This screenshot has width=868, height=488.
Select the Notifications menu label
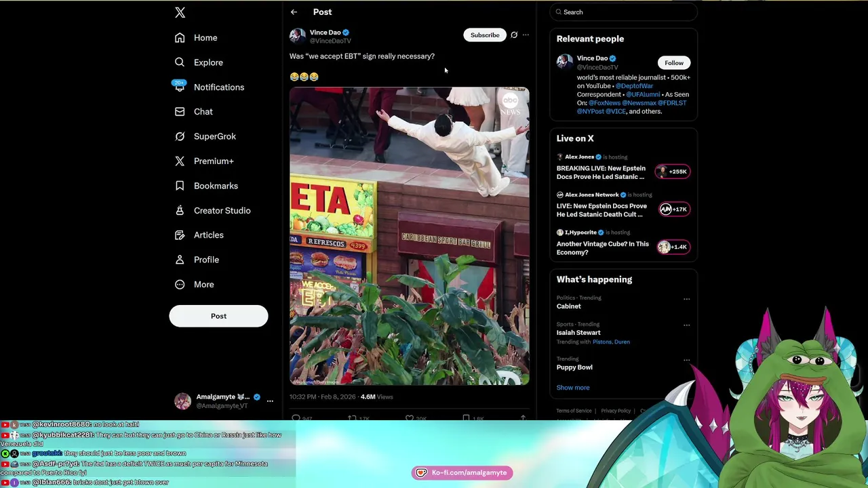point(219,87)
